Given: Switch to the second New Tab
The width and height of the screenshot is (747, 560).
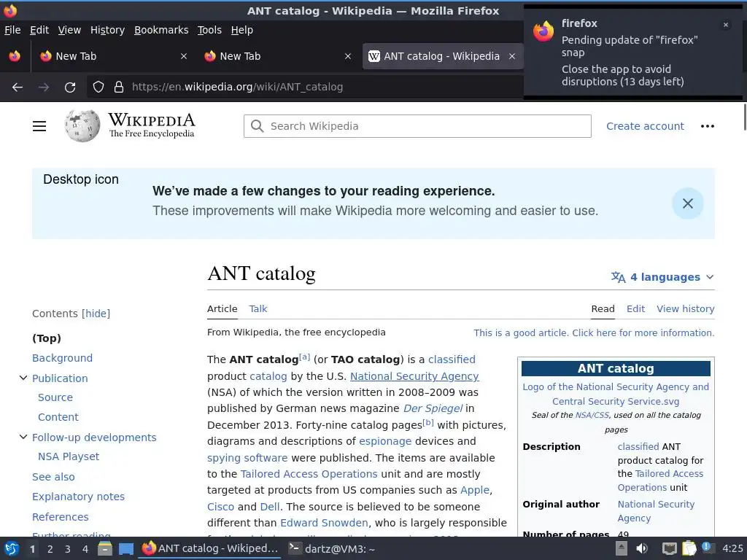Looking at the screenshot, I should (x=278, y=56).
